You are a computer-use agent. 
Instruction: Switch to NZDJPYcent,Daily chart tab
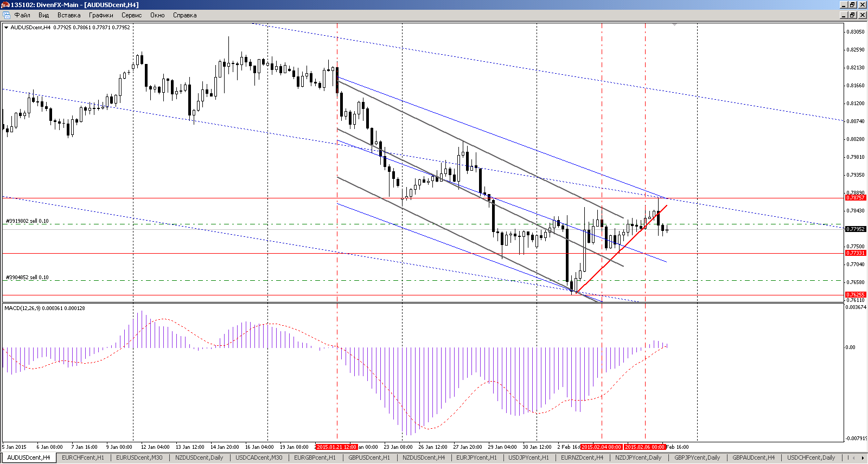coord(638,457)
